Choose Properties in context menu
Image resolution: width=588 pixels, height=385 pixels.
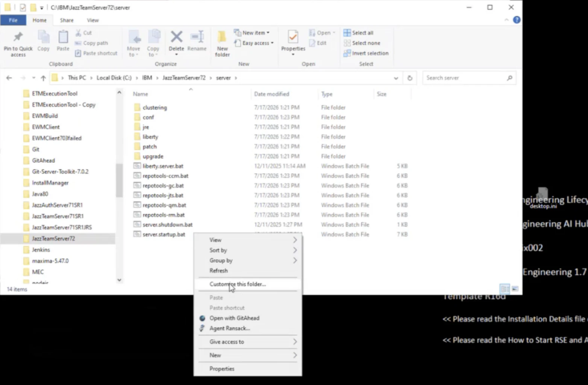point(247,368)
